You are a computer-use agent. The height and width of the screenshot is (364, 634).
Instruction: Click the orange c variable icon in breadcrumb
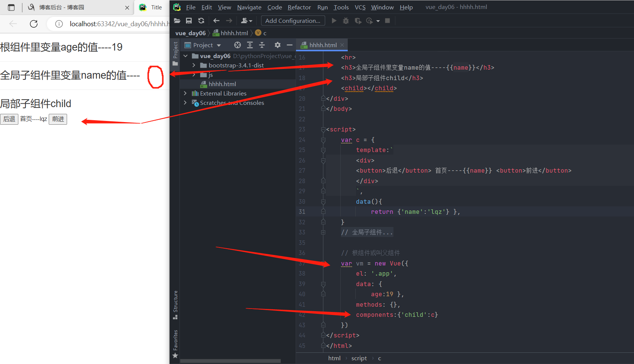[258, 33]
